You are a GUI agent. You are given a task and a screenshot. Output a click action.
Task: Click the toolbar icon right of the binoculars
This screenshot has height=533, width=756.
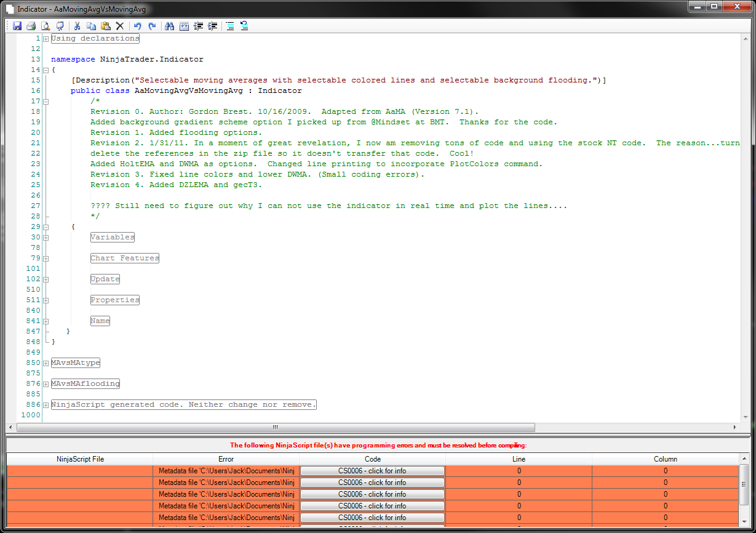click(x=184, y=26)
